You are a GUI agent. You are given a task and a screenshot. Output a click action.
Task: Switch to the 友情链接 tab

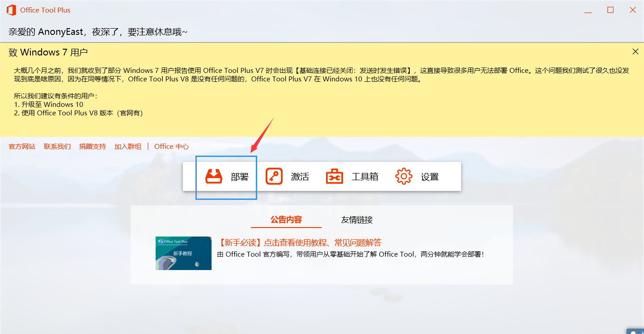pos(357,220)
